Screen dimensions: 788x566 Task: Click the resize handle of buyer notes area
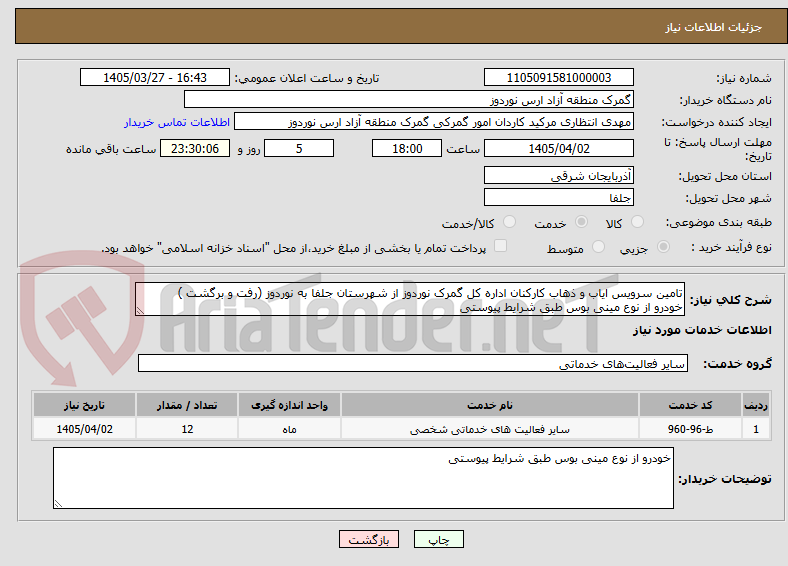(58, 504)
